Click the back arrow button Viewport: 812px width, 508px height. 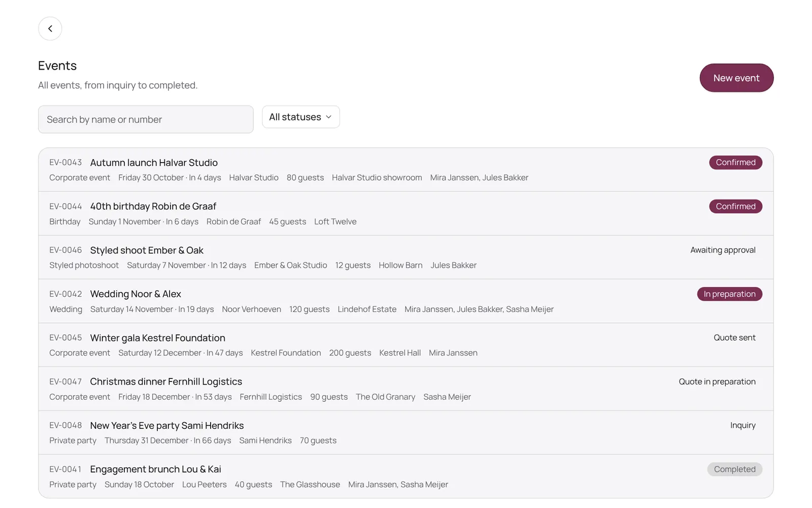tap(50, 28)
